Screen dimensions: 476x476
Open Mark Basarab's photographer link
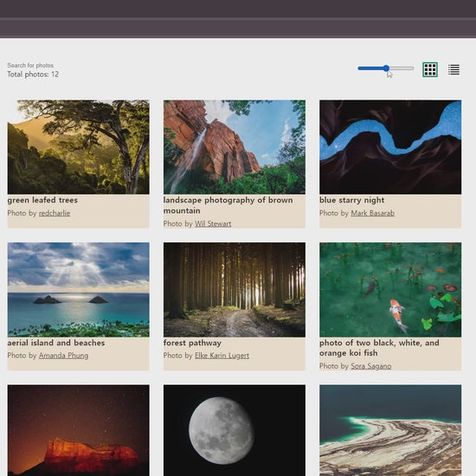click(372, 213)
